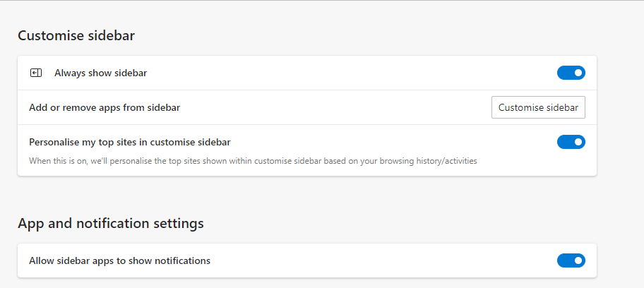The width and height of the screenshot is (644, 288).
Task: Toggle Allow sidebar apps to show notifications
Action: (571, 260)
